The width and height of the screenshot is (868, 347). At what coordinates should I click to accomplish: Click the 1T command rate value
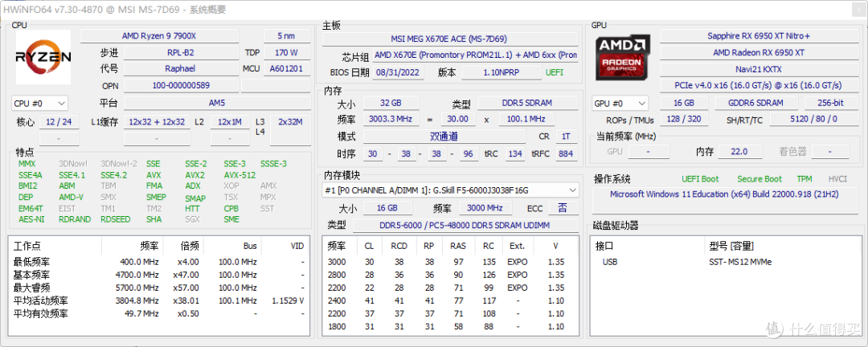[x=566, y=136]
